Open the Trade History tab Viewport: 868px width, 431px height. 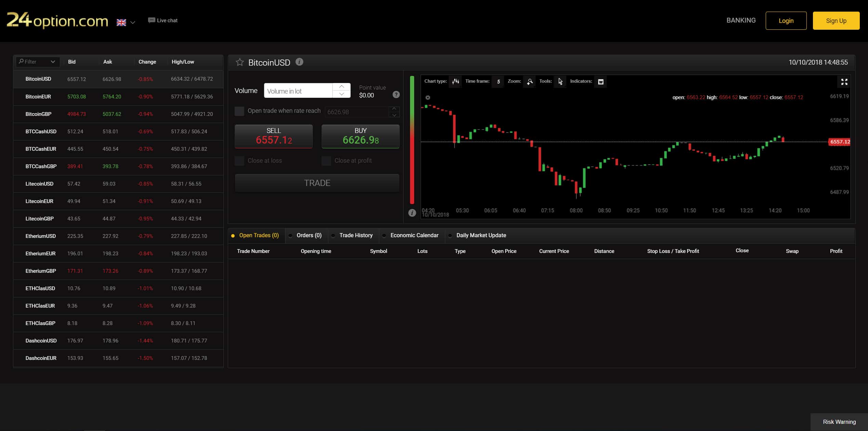click(x=353, y=235)
